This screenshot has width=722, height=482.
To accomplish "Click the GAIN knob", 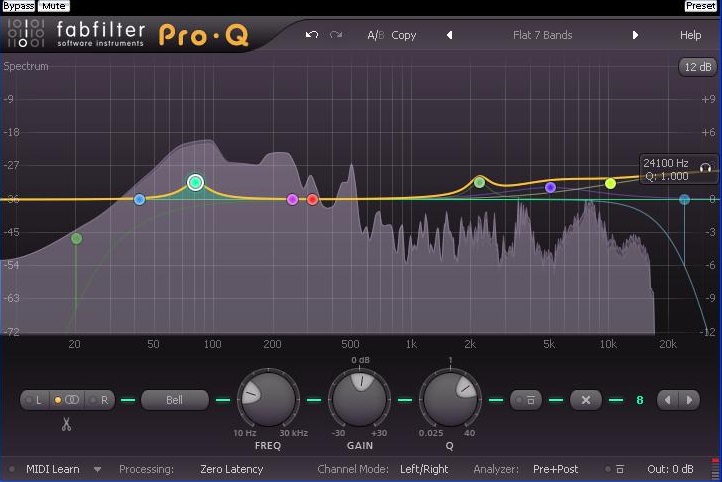I will pyautogui.click(x=360, y=399).
